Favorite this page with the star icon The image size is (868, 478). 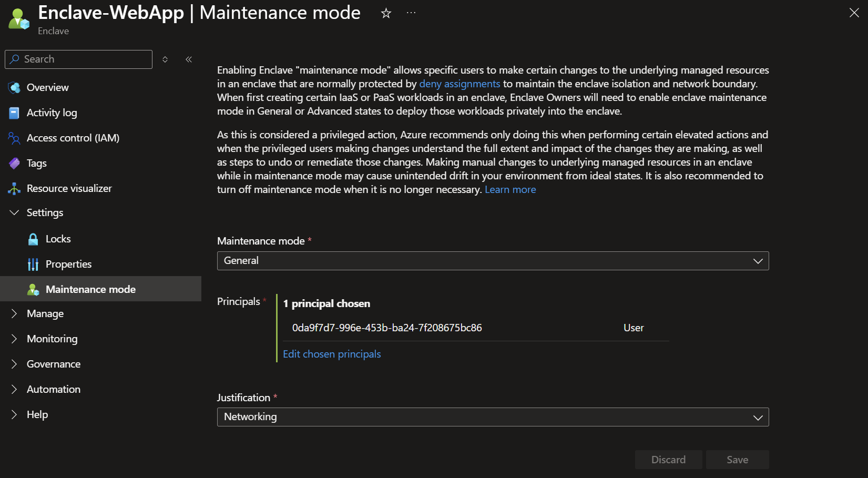386,13
